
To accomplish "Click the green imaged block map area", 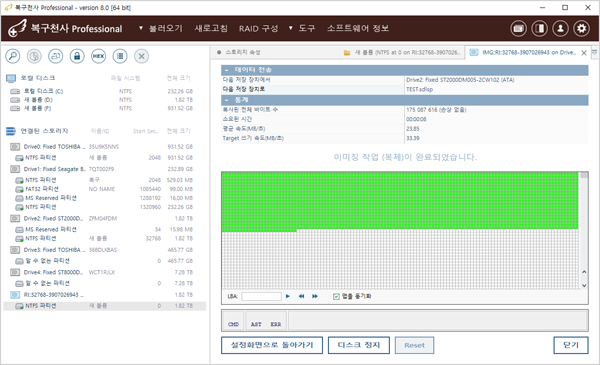I will coord(400,201).
